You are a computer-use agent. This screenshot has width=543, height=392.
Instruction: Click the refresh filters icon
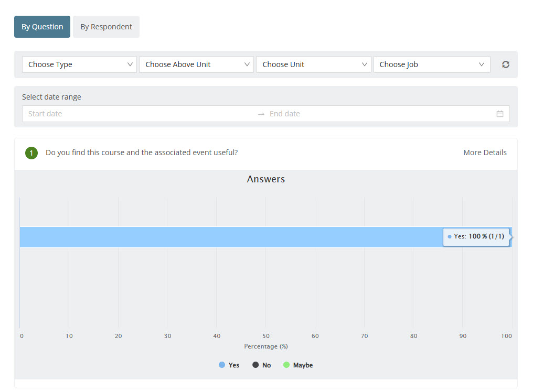pyautogui.click(x=506, y=64)
